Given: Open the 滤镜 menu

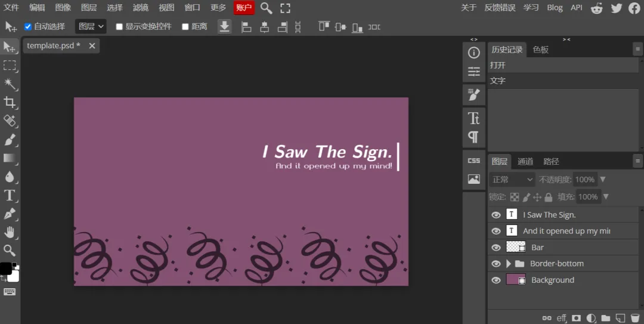Looking at the screenshot, I should click(x=141, y=7).
